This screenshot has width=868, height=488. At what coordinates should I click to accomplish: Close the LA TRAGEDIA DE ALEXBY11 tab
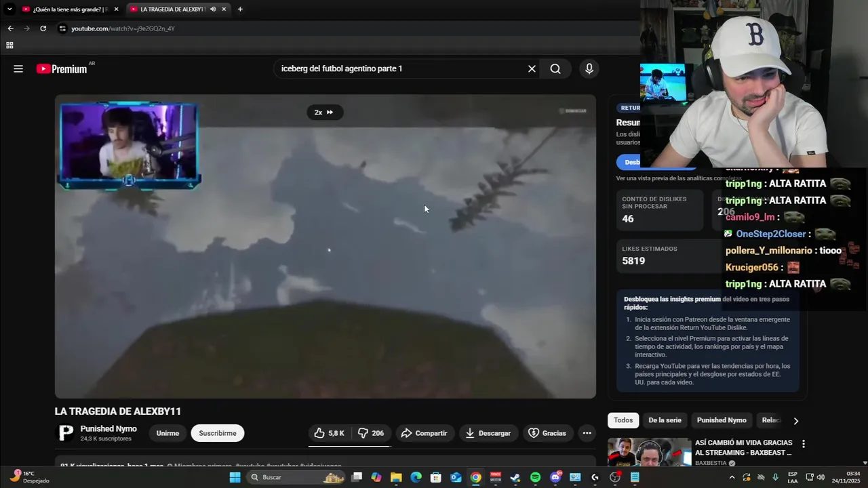(224, 9)
